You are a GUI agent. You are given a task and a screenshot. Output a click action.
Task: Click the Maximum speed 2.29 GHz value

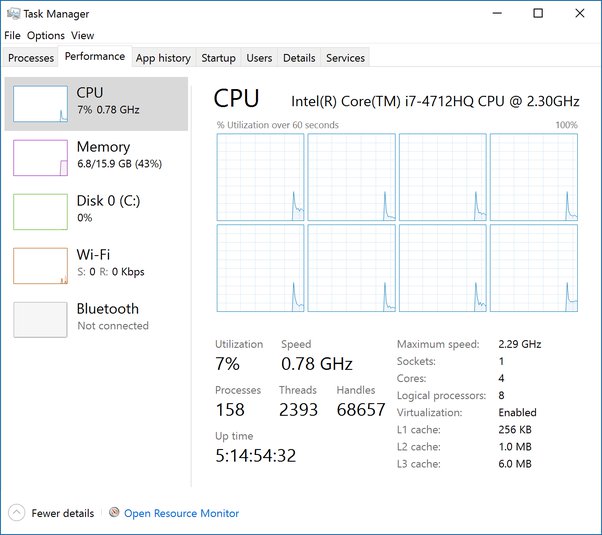tap(520, 344)
